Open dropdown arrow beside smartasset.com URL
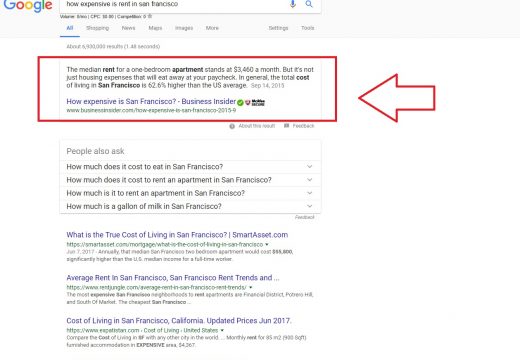 pyautogui.click(x=267, y=244)
